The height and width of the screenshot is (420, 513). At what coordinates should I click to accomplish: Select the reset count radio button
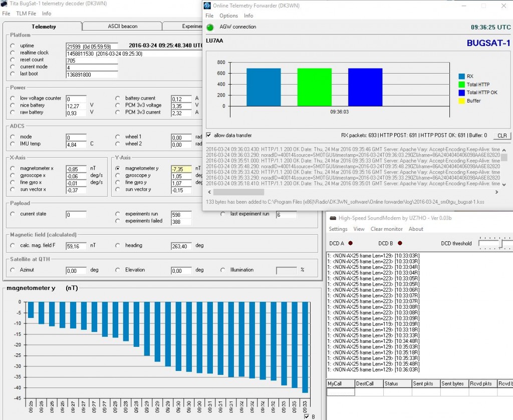tap(13, 60)
